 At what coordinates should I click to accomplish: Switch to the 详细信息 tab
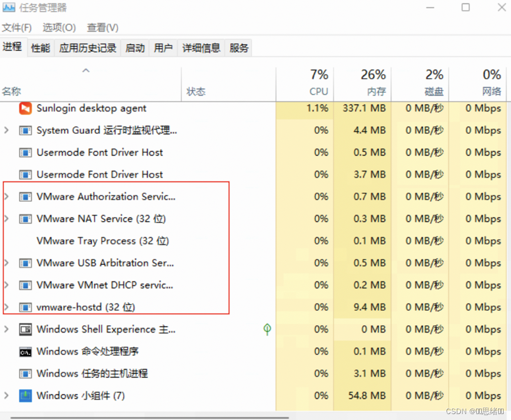pos(201,48)
